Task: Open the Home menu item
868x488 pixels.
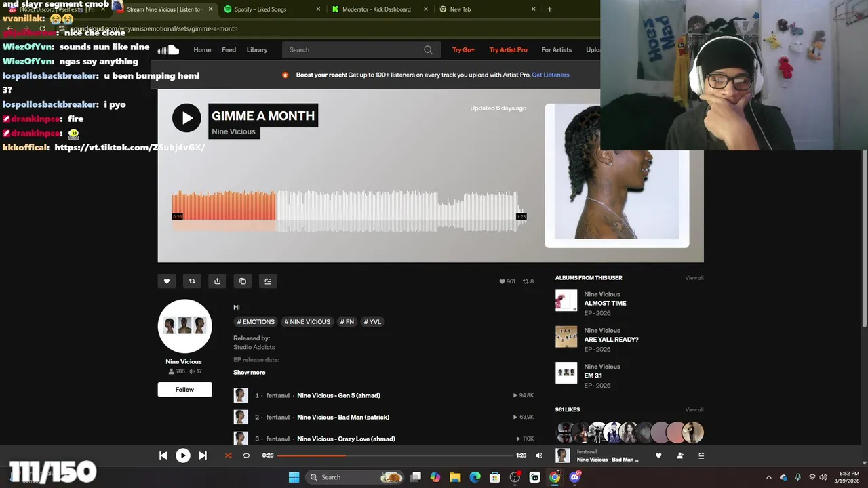Action: click(x=202, y=49)
